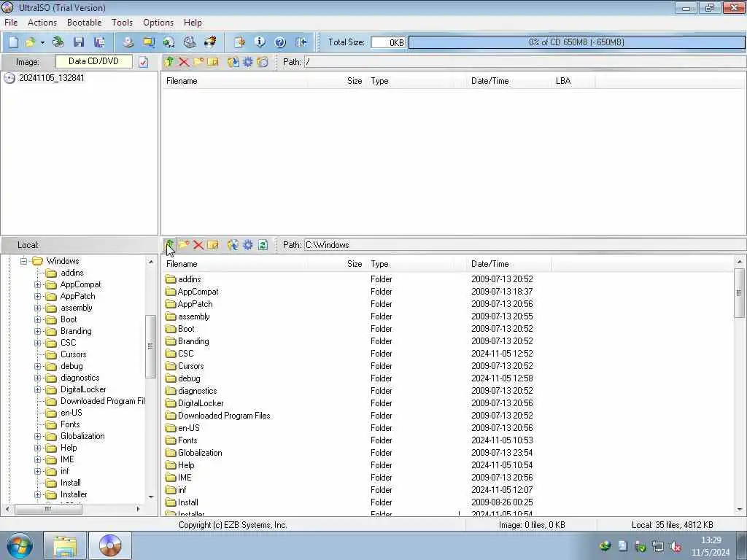Toggle the boot info check icon beside Data CD/DVD
Screen dimensions: 747x560
(x=144, y=62)
